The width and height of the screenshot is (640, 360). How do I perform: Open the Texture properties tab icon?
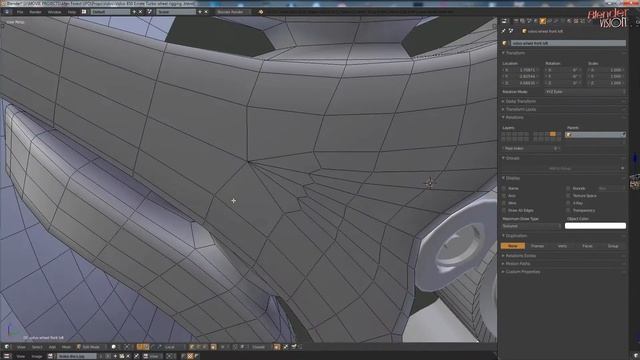[576, 21]
